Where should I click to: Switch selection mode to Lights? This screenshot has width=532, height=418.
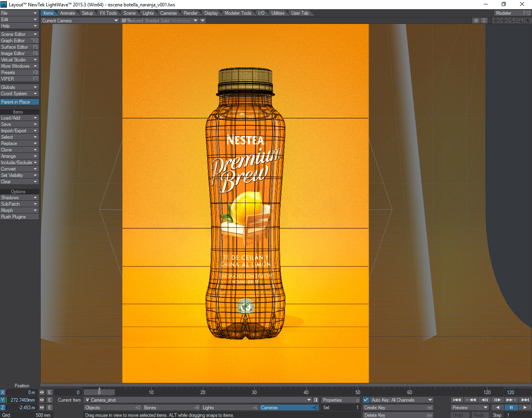point(230,408)
